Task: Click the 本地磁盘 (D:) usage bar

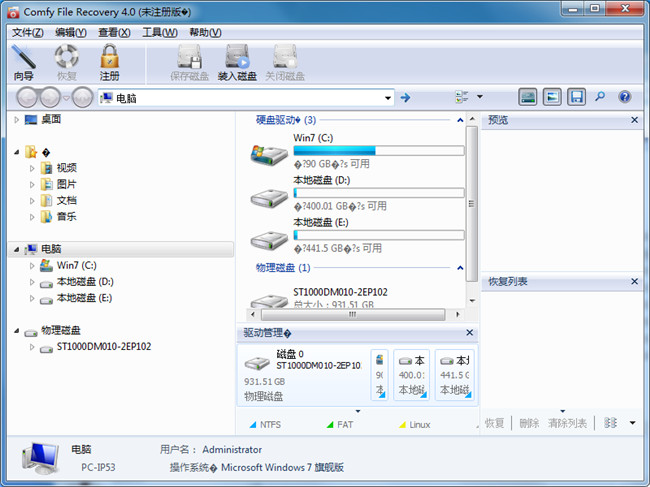Action: [x=378, y=193]
